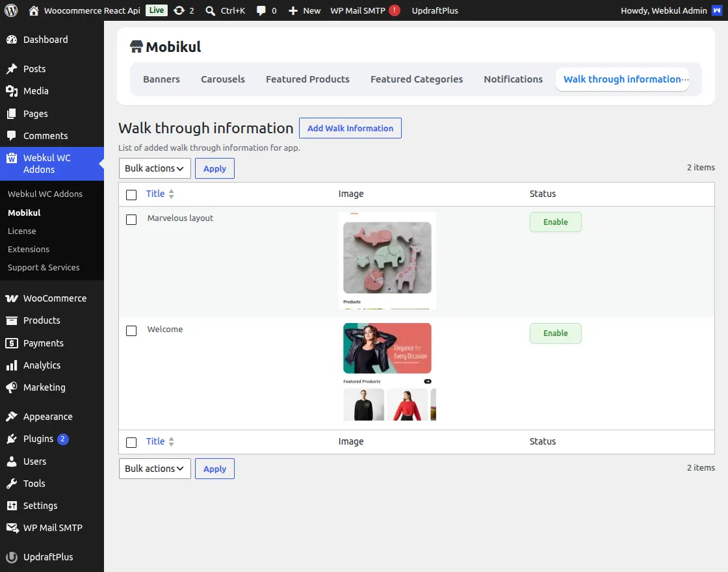Click the Posts pin icon
The image size is (728, 572).
click(12, 69)
